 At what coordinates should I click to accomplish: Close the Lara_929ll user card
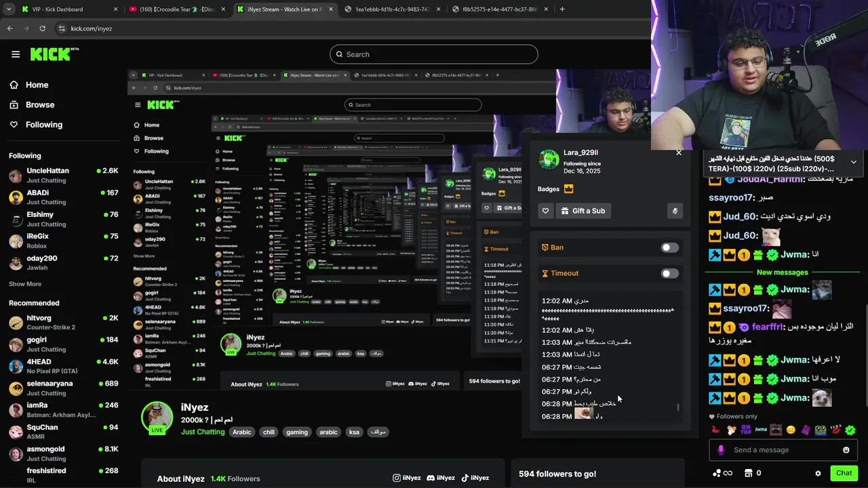679,152
